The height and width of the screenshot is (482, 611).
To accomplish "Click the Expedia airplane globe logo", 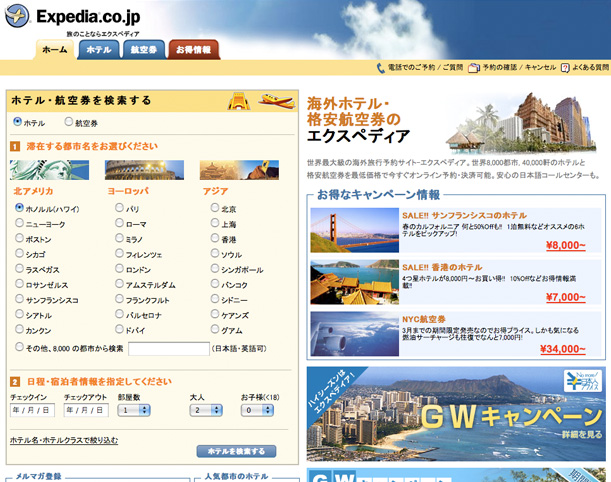I will pyautogui.click(x=17, y=16).
